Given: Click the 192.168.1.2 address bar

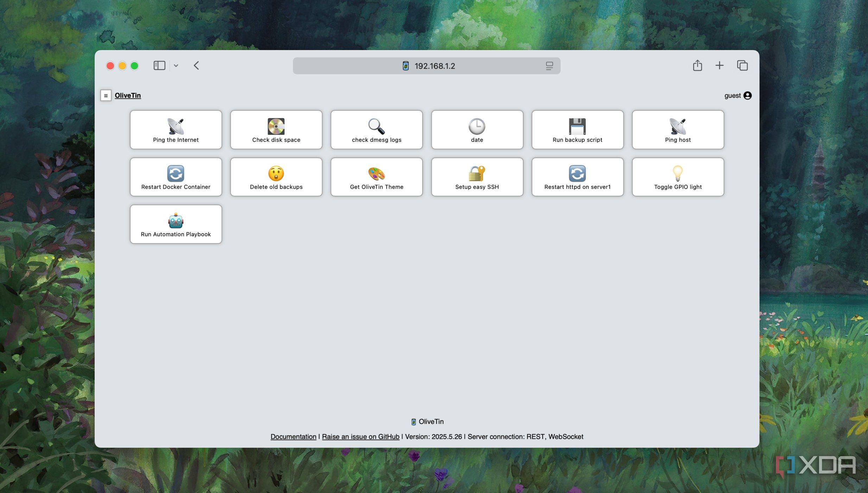Looking at the screenshot, I should tap(426, 66).
